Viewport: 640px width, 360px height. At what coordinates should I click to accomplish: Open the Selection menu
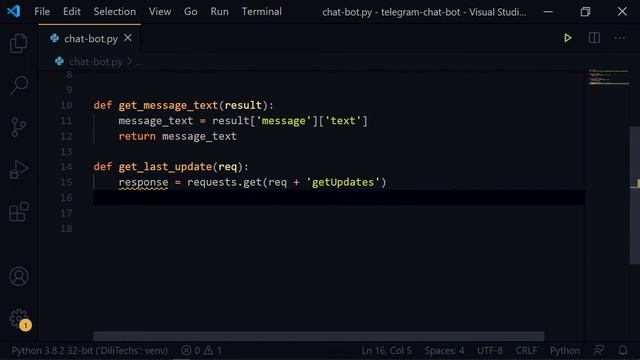click(x=115, y=11)
